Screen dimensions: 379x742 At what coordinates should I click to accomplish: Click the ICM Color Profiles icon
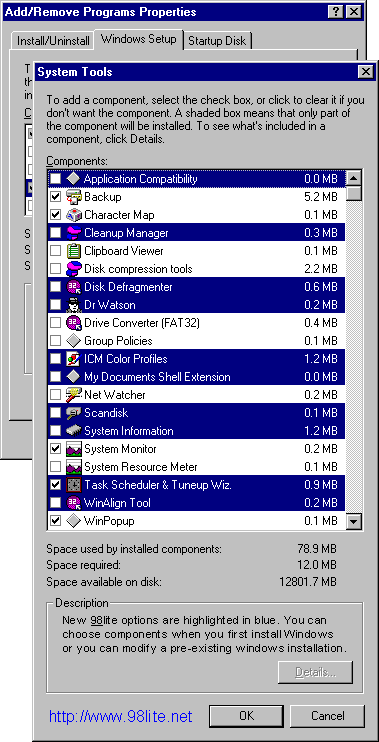click(73, 359)
